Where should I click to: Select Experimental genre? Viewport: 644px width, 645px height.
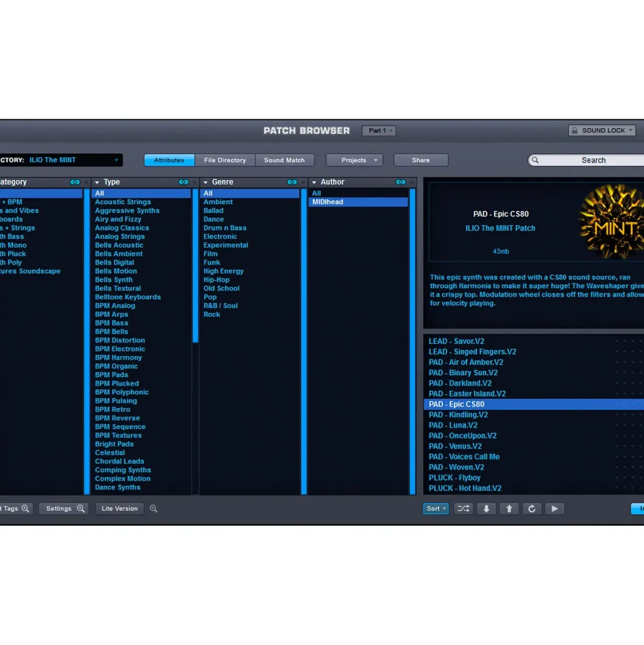(226, 245)
